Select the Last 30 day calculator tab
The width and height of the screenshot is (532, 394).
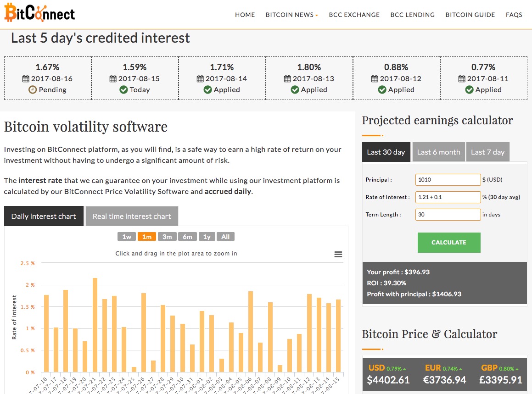[386, 152]
